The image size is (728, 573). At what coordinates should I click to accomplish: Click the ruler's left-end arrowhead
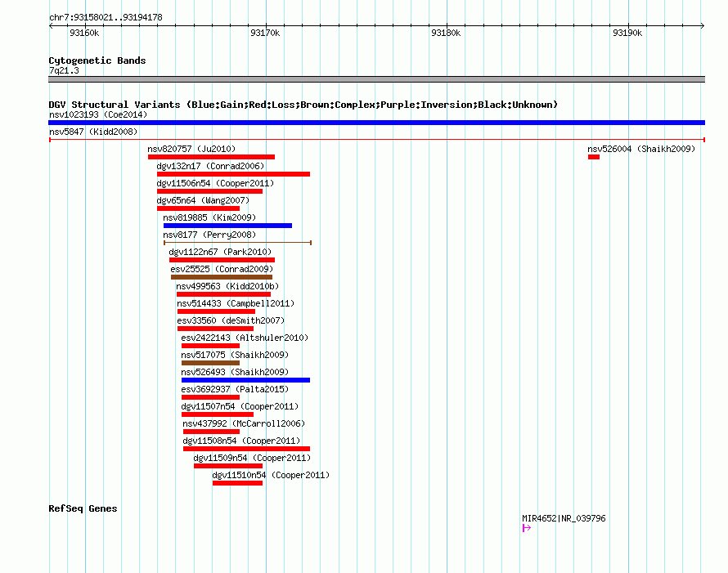(x=51, y=26)
